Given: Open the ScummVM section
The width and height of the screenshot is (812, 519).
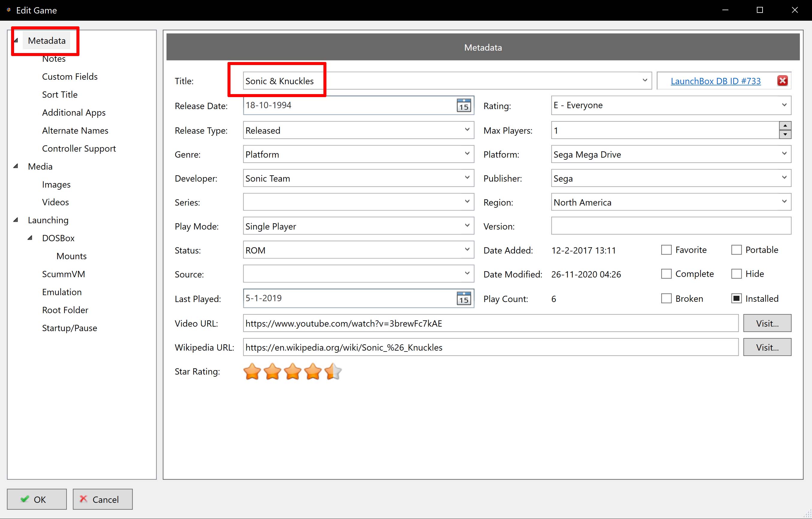Looking at the screenshot, I should tap(64, 274).
